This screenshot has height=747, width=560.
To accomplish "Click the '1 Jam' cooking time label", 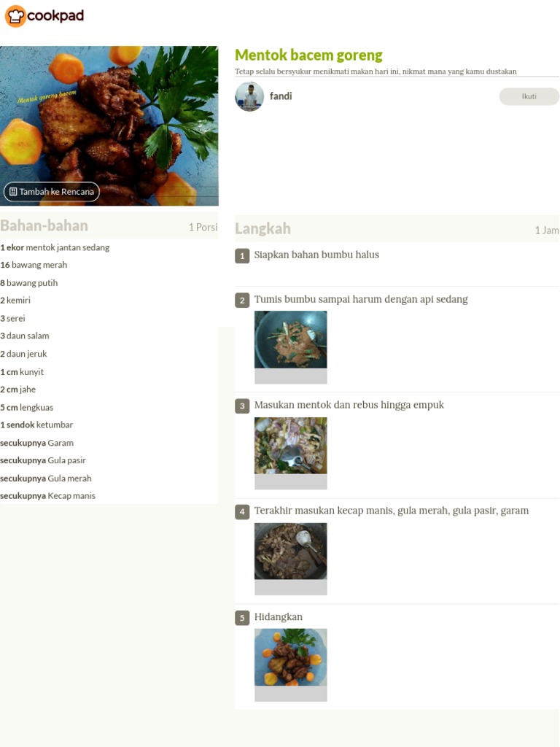I will coord(547,230).
